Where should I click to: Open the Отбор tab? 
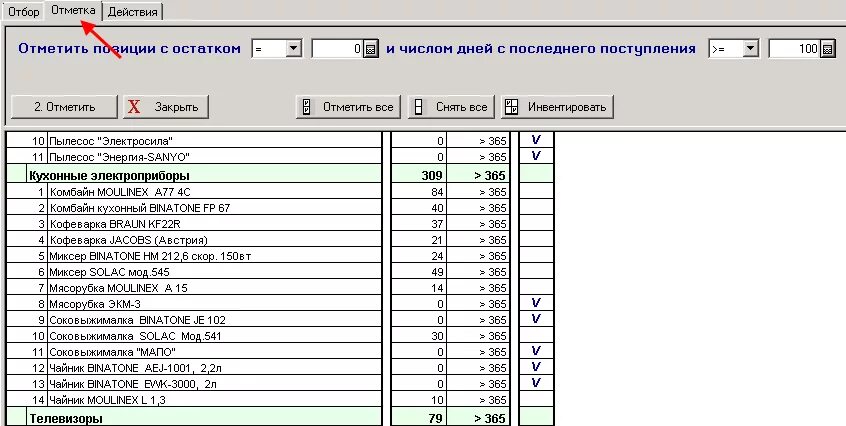[24, 12]
